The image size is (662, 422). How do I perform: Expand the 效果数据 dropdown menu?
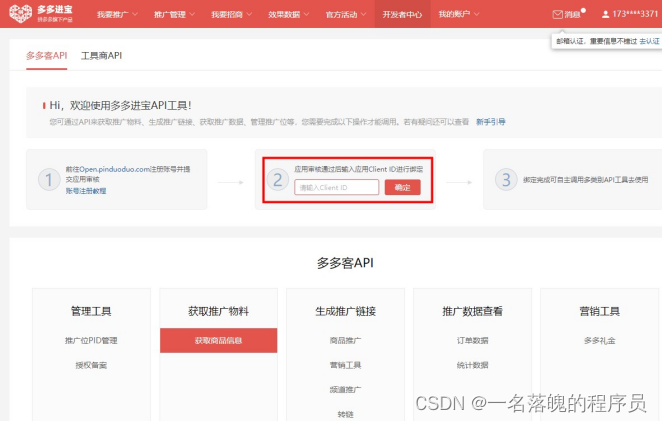288,14
